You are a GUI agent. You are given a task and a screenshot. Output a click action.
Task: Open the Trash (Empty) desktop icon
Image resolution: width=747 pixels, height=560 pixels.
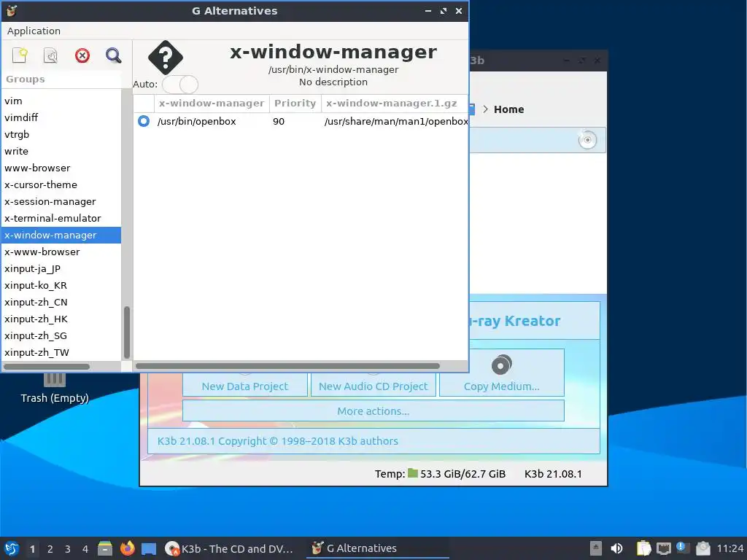click(54, 389)
